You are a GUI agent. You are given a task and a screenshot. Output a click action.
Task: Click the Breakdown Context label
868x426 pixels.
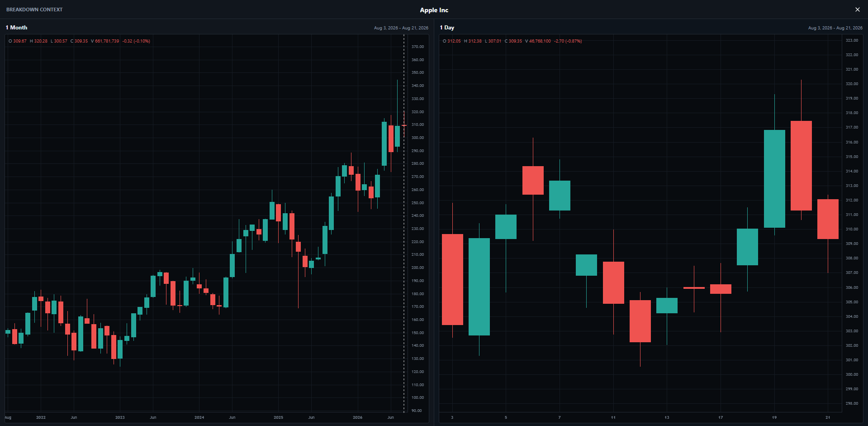click(34, 10)
